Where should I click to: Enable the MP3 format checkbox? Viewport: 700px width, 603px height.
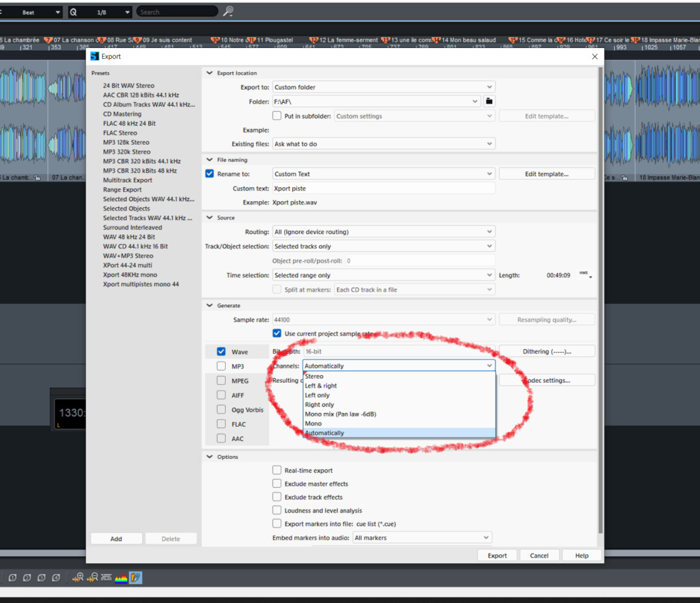(x=221, y=366)
